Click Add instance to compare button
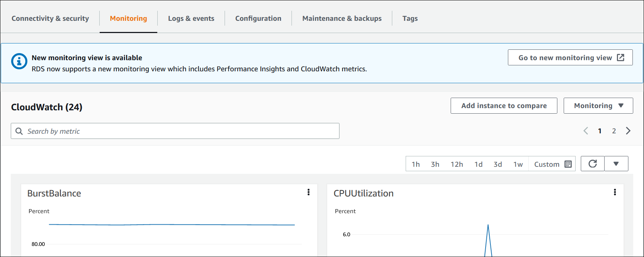Screen dimensions: 644x257 click(x=504, y=106)
